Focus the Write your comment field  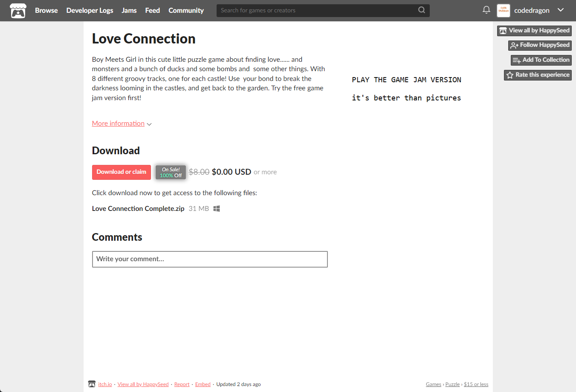tap(210, 259)
